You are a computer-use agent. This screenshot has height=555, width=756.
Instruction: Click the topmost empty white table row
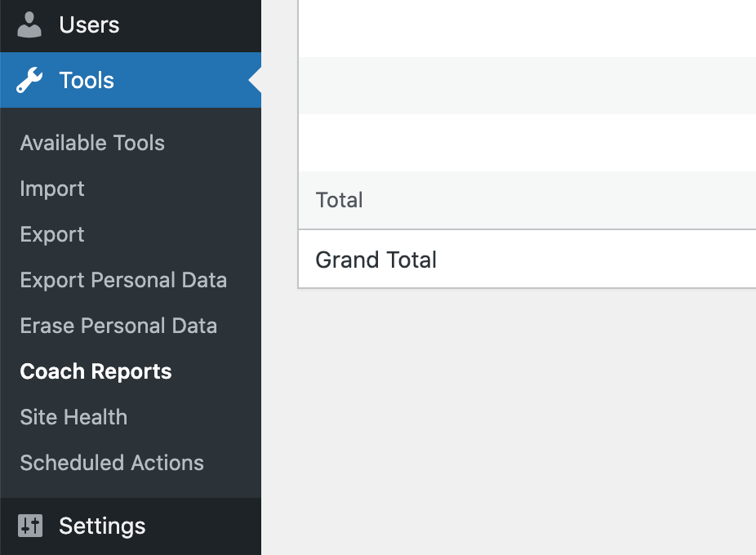pyautogui.click(x=527, y=29)
